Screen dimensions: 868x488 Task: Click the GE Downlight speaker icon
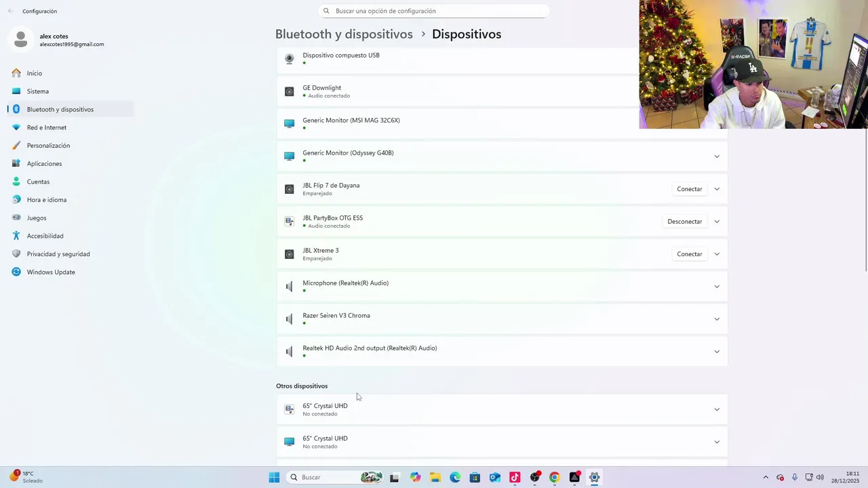click(290, 91)
